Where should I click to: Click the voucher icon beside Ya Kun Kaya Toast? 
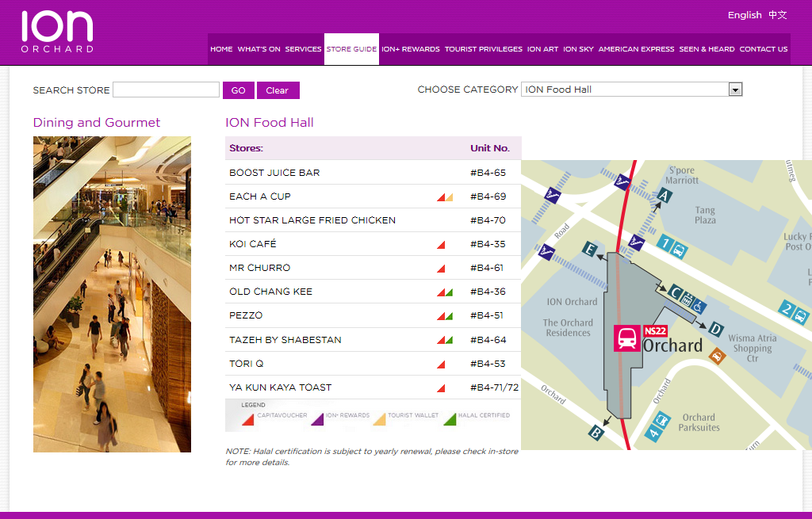441,388
